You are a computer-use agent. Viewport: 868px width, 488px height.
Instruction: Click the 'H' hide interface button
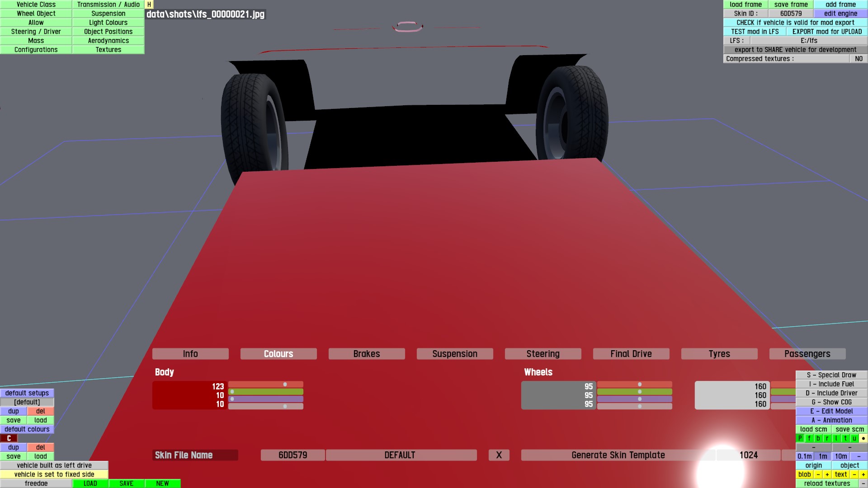point(149,5)
